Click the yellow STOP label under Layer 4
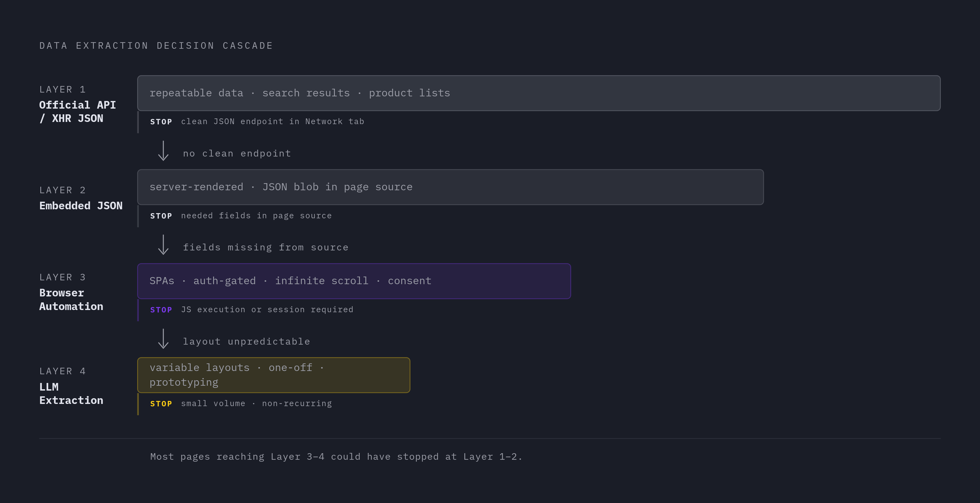The width and height of the screenshot is (980, 503). click(161, 404)
